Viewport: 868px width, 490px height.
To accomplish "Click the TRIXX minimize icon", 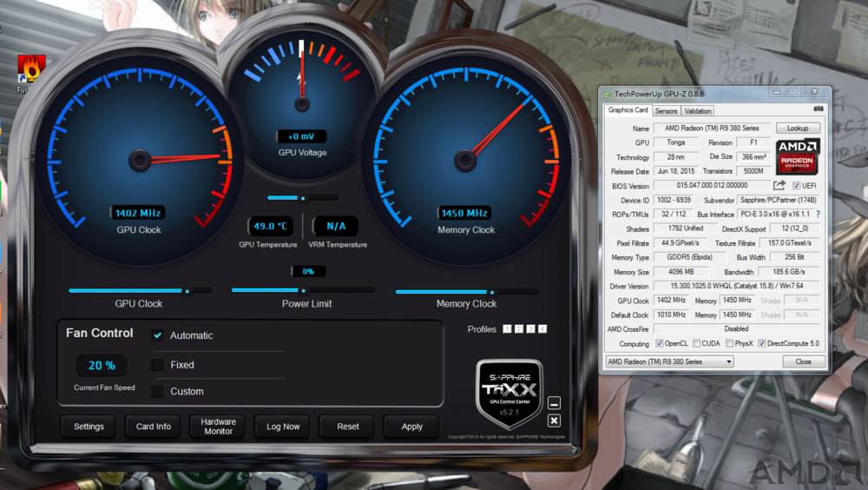I will (x=554, y=403).
